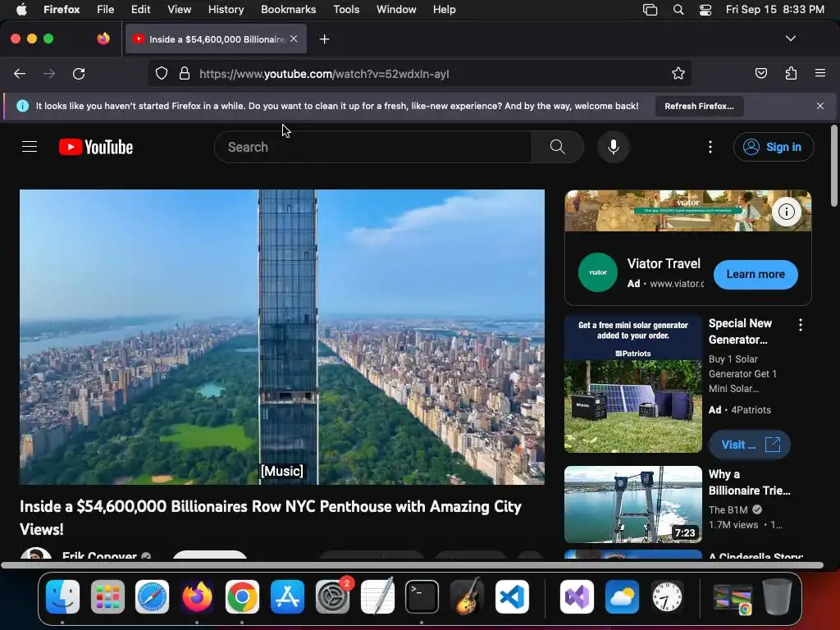The width and height of the screenshot is (840, 630).
Task: View site security lock information
Action: [185, 73]
